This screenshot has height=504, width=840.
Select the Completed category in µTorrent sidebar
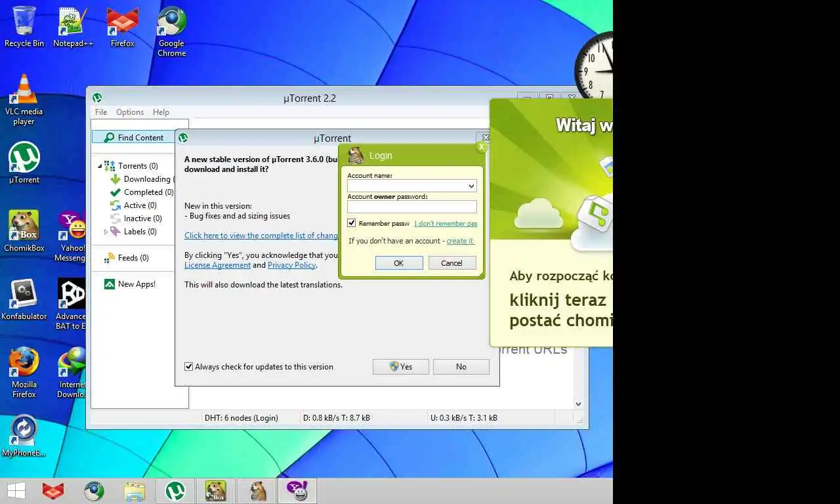141,192
